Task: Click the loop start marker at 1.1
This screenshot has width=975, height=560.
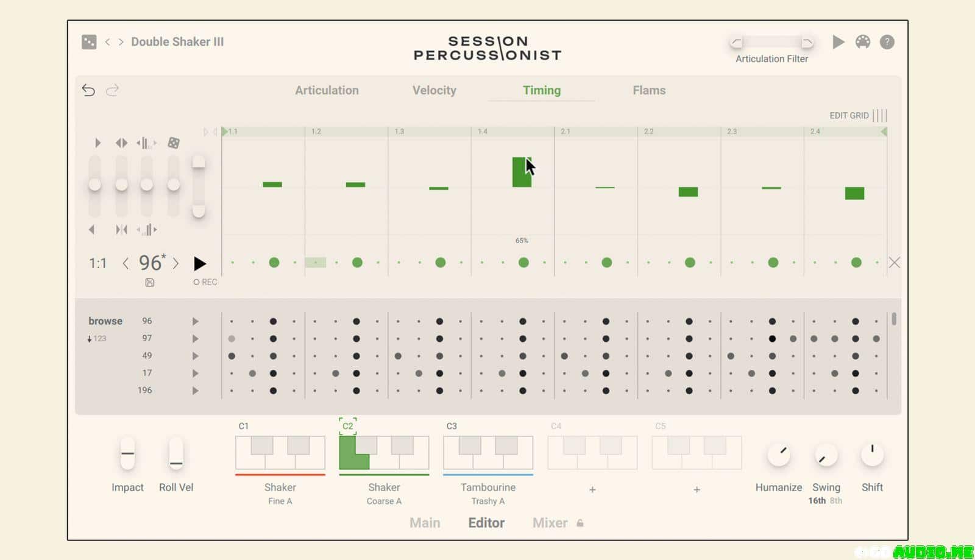Action: point(224,132)
